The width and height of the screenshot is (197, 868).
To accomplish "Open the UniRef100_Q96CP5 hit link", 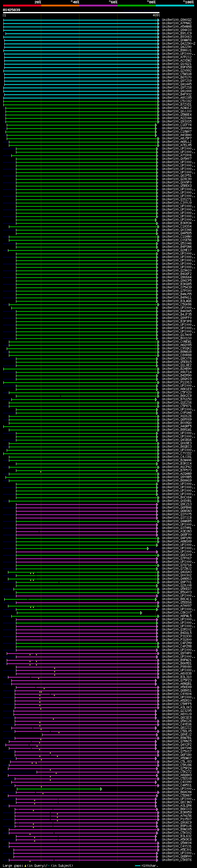I will pos(177,281).
